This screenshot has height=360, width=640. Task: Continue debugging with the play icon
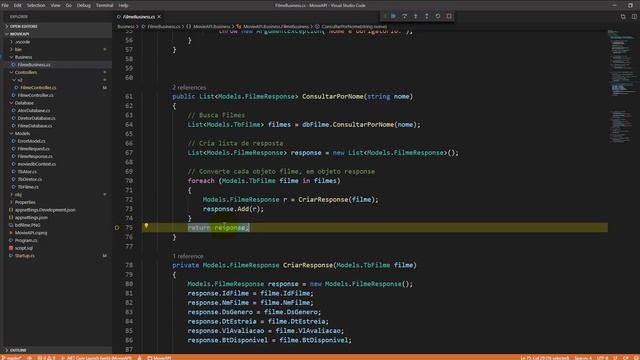(393, 16)
